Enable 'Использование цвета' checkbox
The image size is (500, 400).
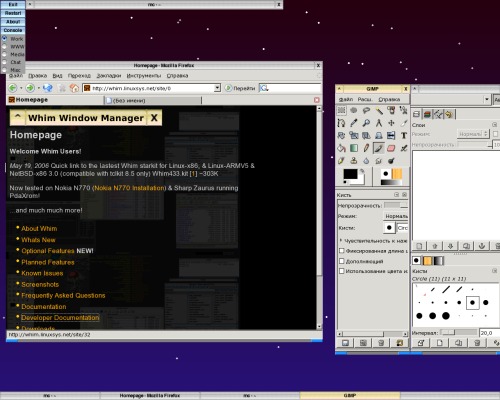[x=341, y=271]
